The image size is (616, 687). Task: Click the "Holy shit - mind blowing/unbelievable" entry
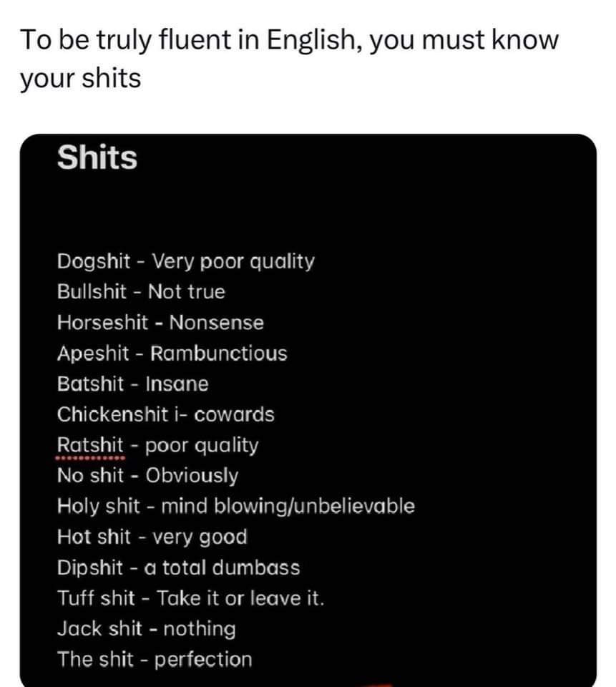(x=235, y=507)
